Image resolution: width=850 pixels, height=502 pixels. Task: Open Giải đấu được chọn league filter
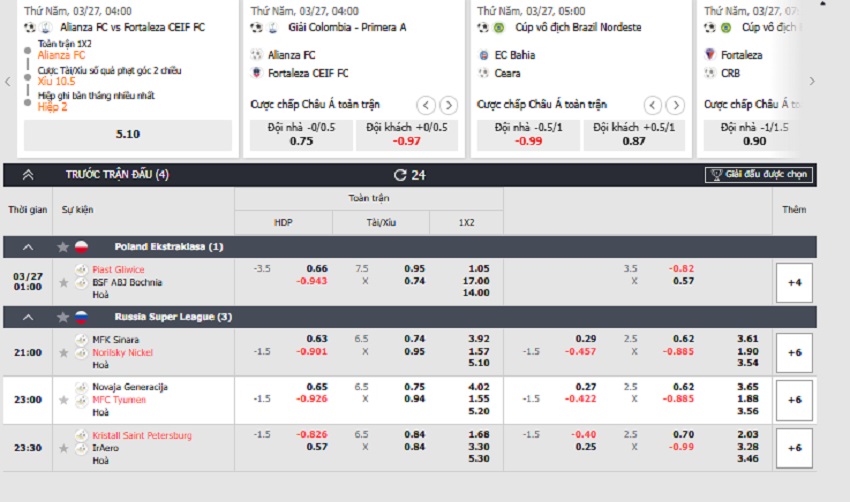coord(759,175)
